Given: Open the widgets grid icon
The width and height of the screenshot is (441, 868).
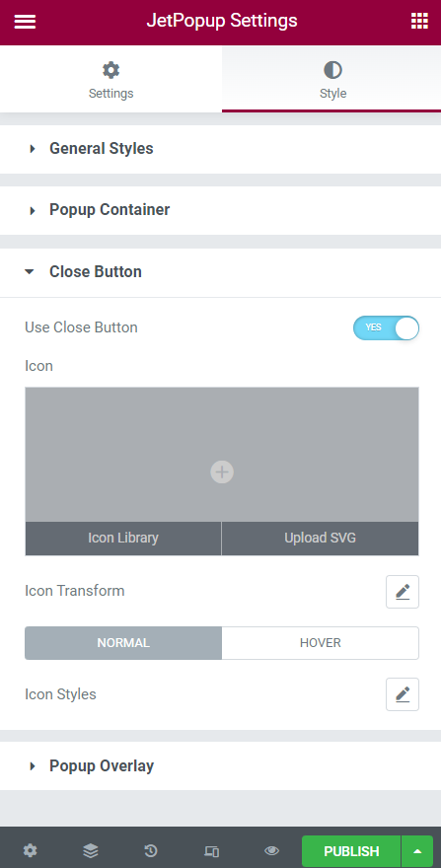Looking at the screenshot, I should 419,21.
